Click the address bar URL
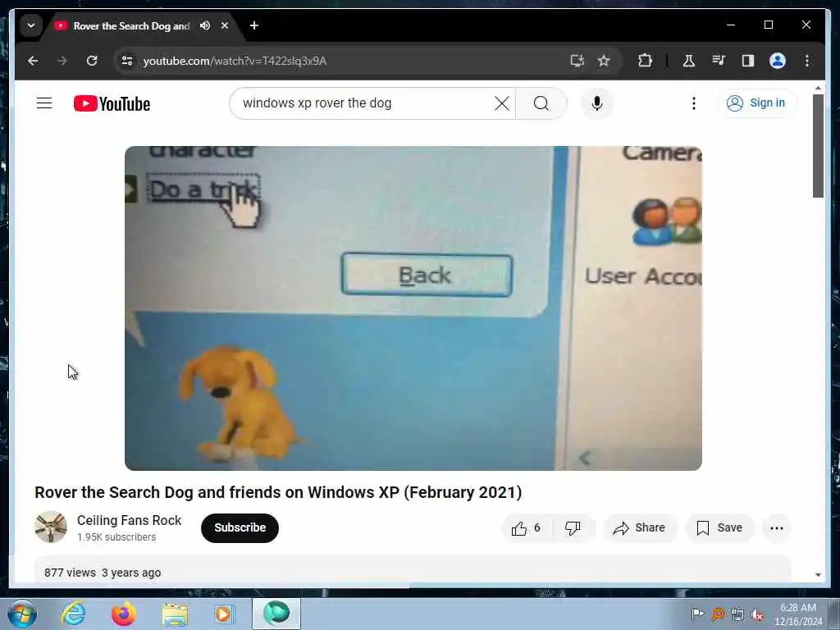This screenshot has height=630, width=840. point(235,61)
